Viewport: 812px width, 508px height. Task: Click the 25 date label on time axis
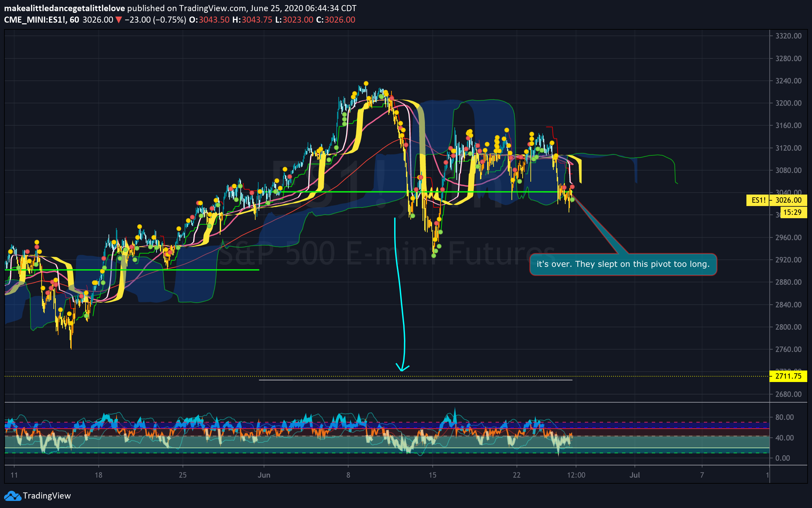(x=183, y=475)
